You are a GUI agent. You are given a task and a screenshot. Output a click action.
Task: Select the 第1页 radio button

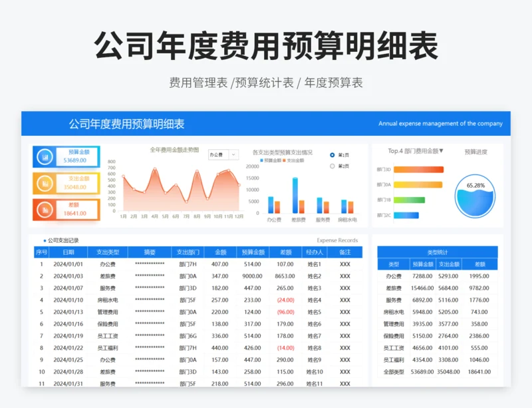point(332,155)
